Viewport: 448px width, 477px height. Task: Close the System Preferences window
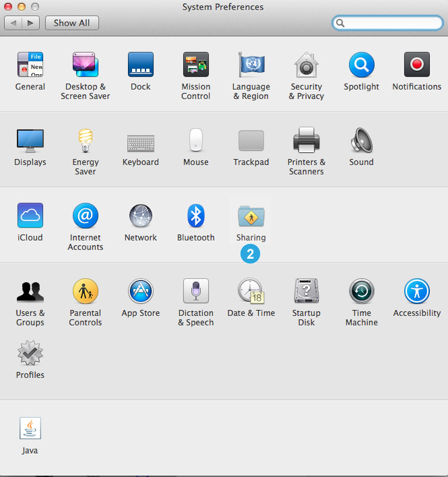click(7, 7)
